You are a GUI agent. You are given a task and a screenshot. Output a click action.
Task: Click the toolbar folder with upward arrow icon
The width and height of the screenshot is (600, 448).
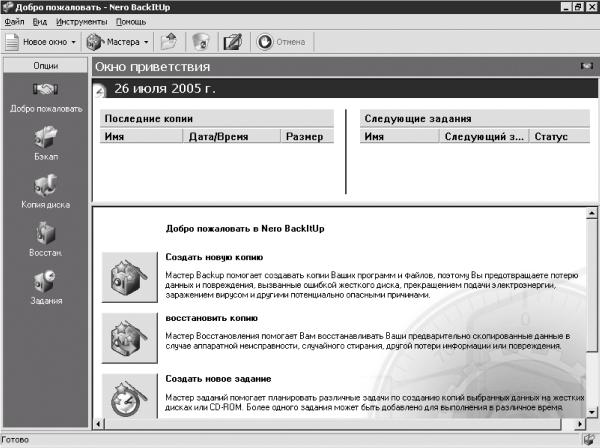[169, 42]
